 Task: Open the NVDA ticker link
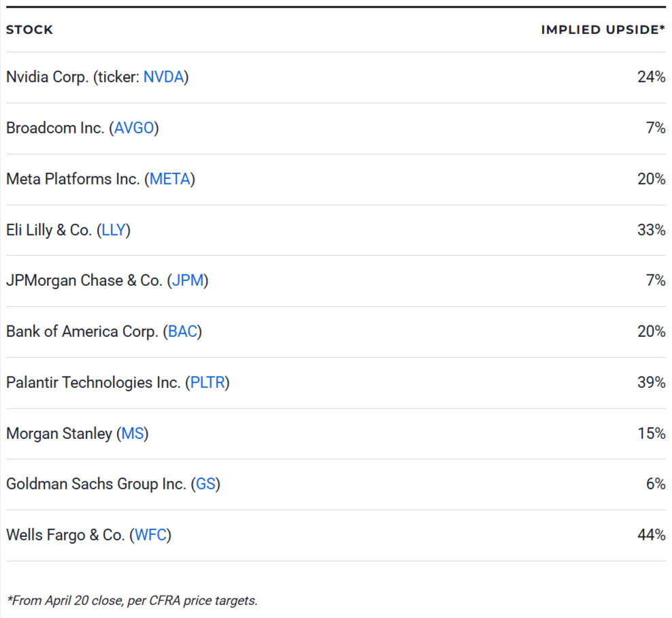click(163, 77)
